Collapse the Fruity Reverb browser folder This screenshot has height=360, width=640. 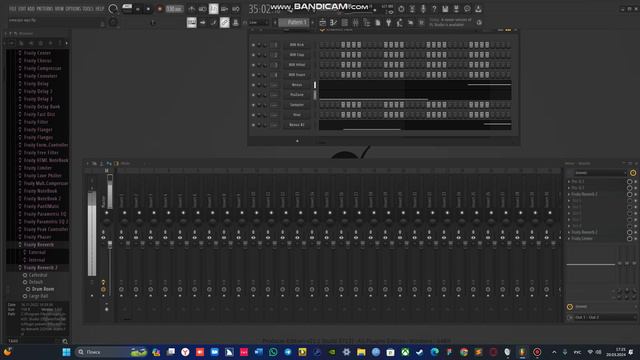point(20,244)
